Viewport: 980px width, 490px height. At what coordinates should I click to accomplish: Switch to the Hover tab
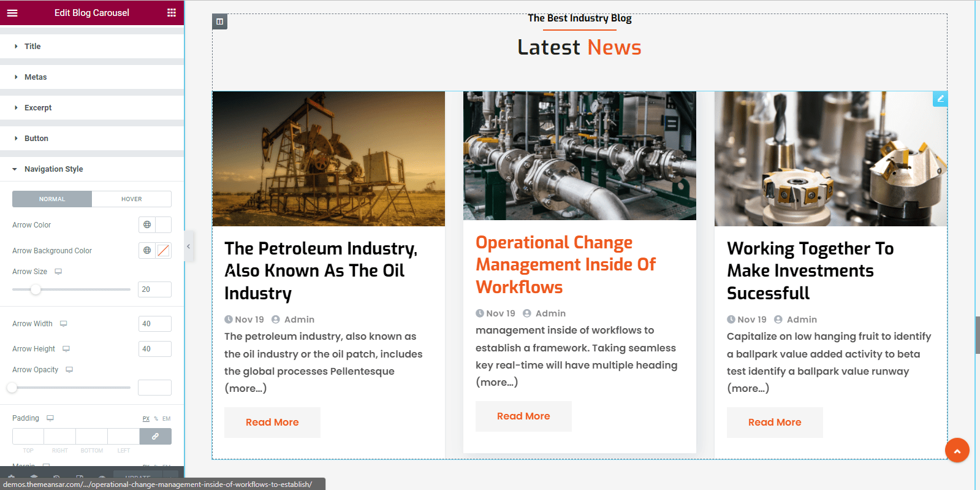pos(131,199)
